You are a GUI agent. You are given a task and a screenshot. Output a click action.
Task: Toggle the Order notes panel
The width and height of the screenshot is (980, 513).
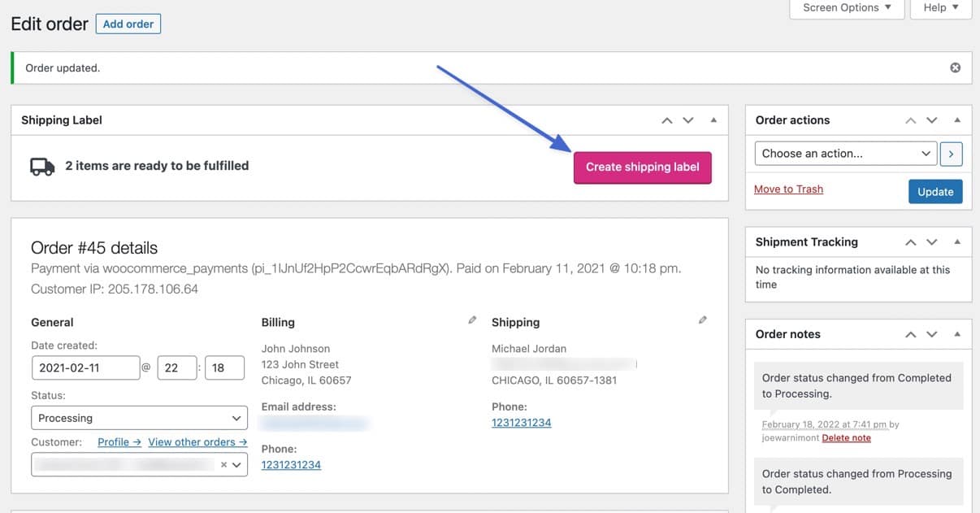point(957,334)
